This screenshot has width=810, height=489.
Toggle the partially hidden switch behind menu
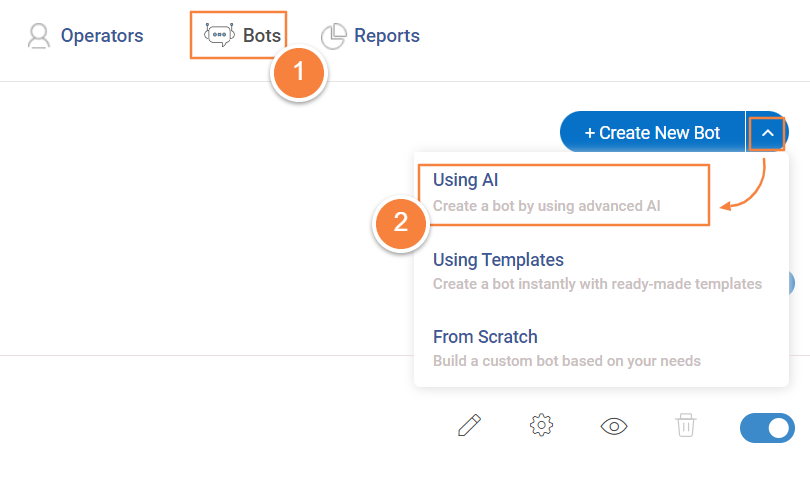pos(792,283)
